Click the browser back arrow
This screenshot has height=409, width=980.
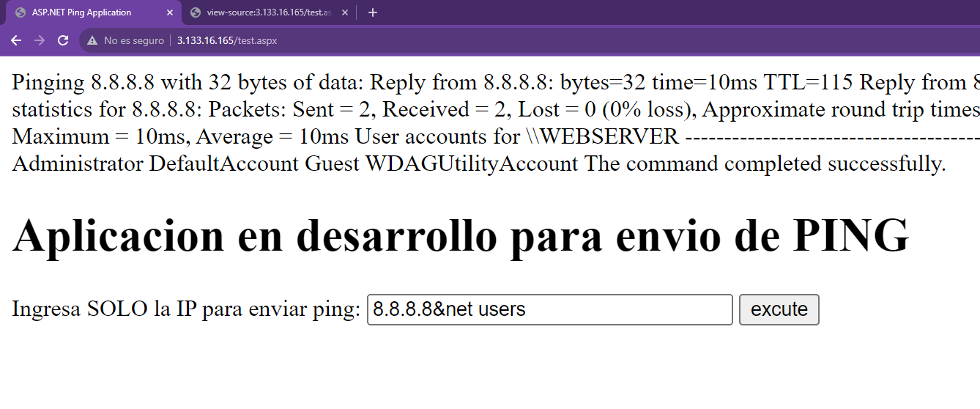pyautogui.click(x=16, y=40)
